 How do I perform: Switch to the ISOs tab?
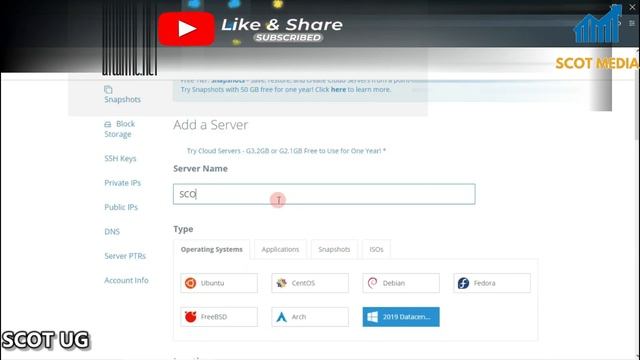pos(376,249)
